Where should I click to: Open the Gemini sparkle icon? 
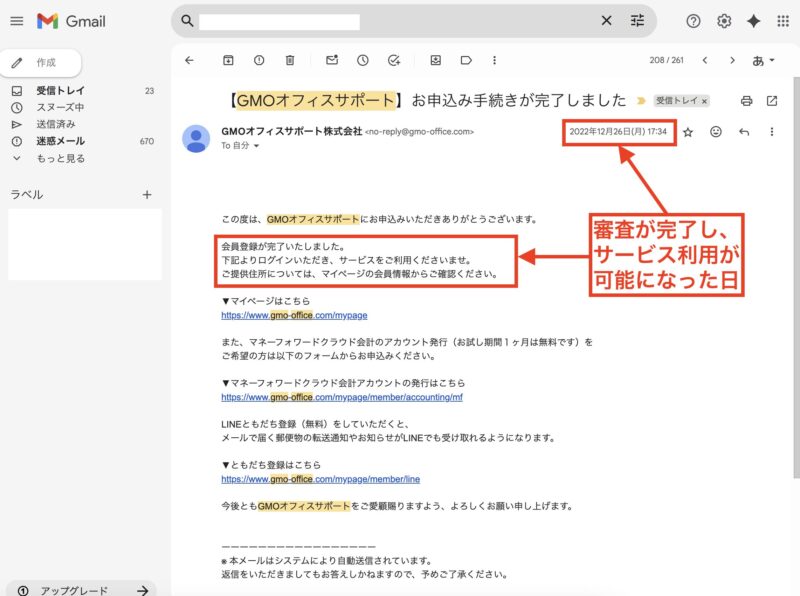click(x=754, y=21)
